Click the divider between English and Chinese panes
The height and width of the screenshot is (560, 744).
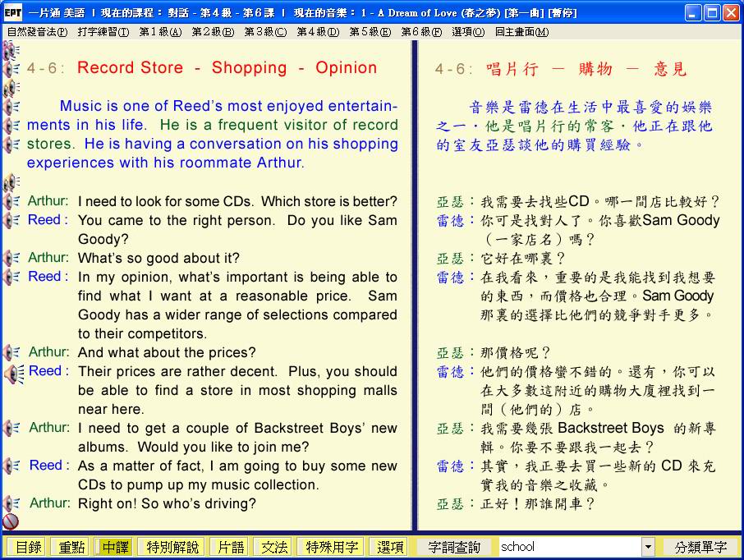414,287
